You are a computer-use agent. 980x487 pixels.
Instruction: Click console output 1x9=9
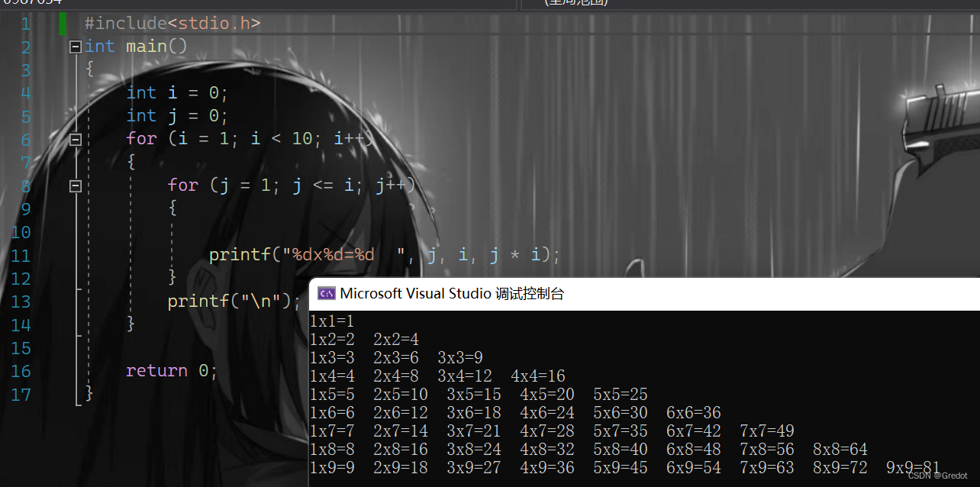pos(332,468)
